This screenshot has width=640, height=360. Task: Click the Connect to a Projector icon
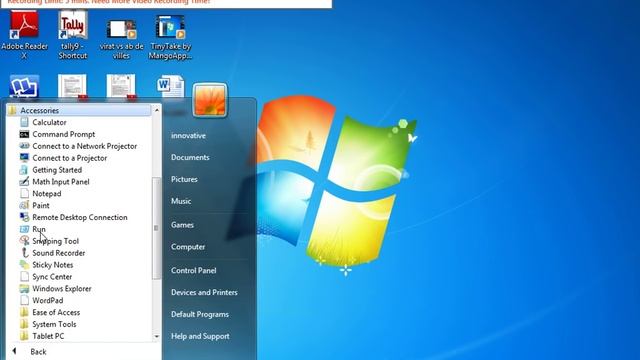[24, 158]
